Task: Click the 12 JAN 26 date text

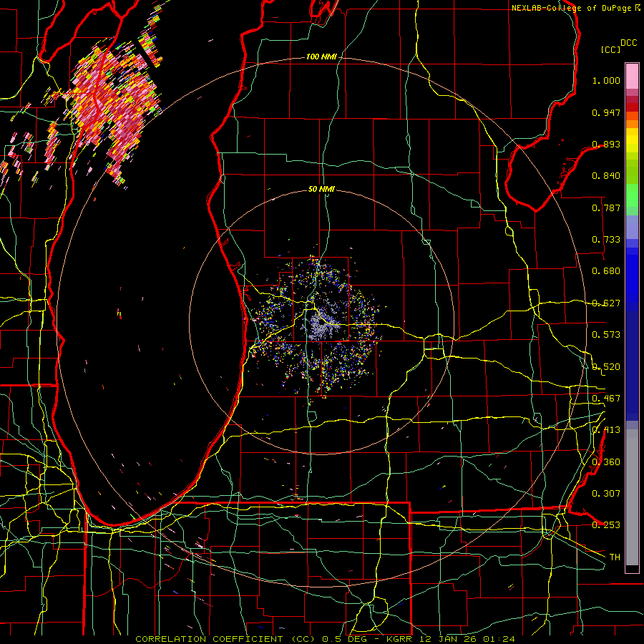Action: 447,639
